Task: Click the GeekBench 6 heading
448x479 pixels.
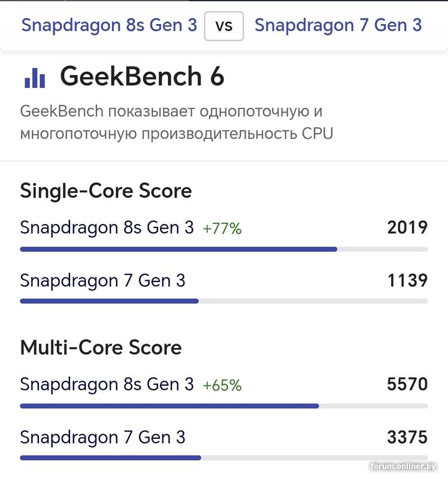Action: tap(142, 77)
